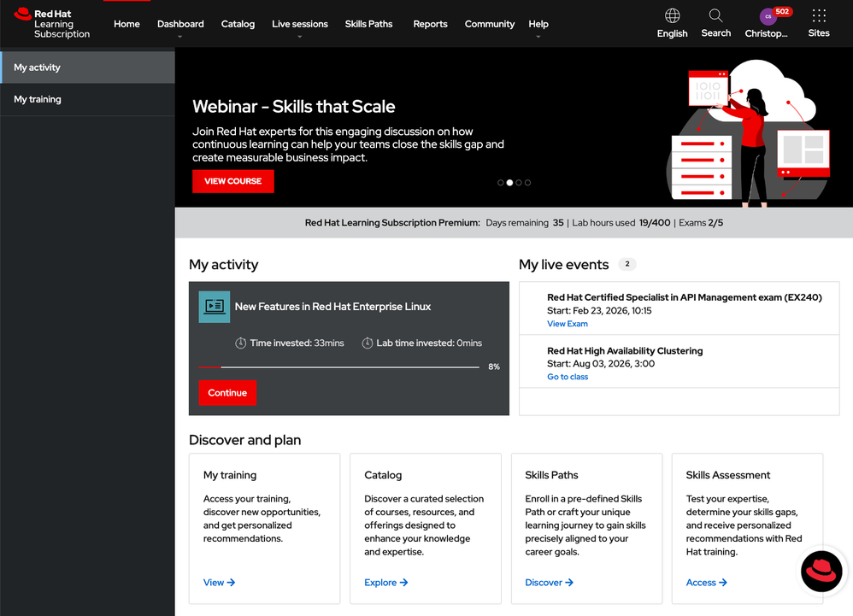The image size is (853, 616).
Task: Select the first carousel dot
Action: pos(501,183)
